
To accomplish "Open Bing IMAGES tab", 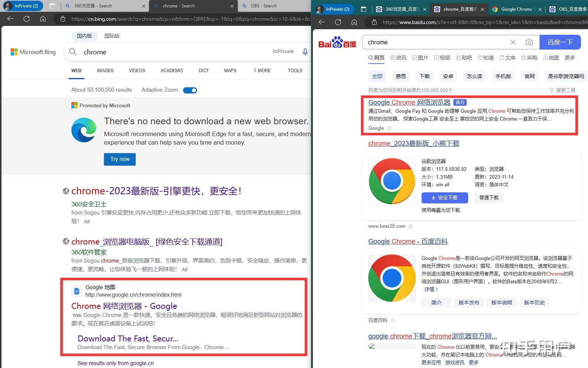I will tap(105, 70).
